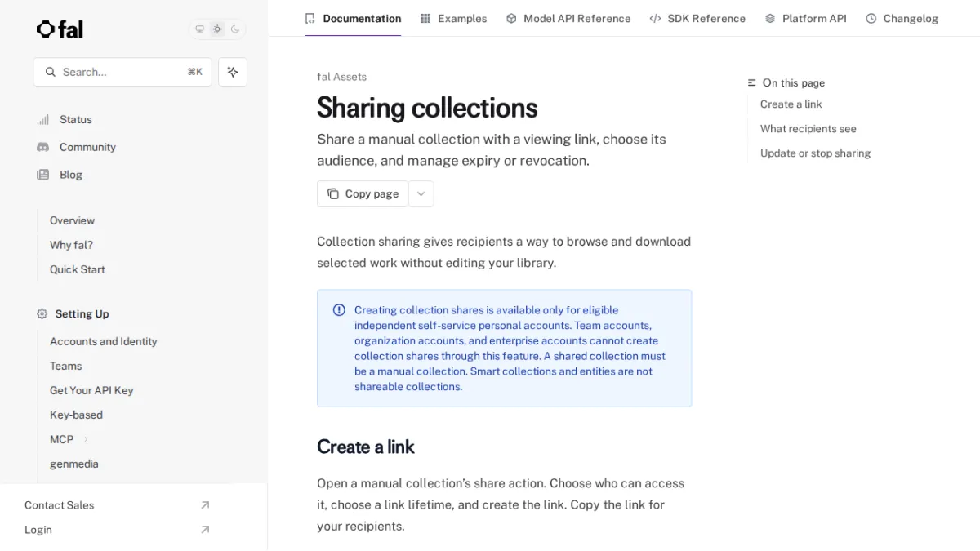This screenshot has height=551, width=980.
Task: Go to Why fal? page
Action: (71, 245)
